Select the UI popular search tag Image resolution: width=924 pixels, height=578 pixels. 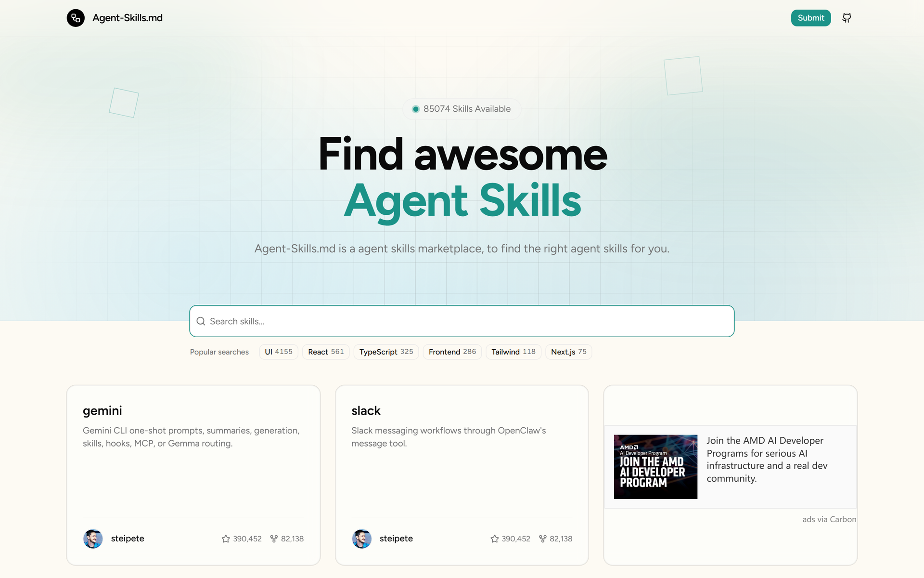[279, 352]
